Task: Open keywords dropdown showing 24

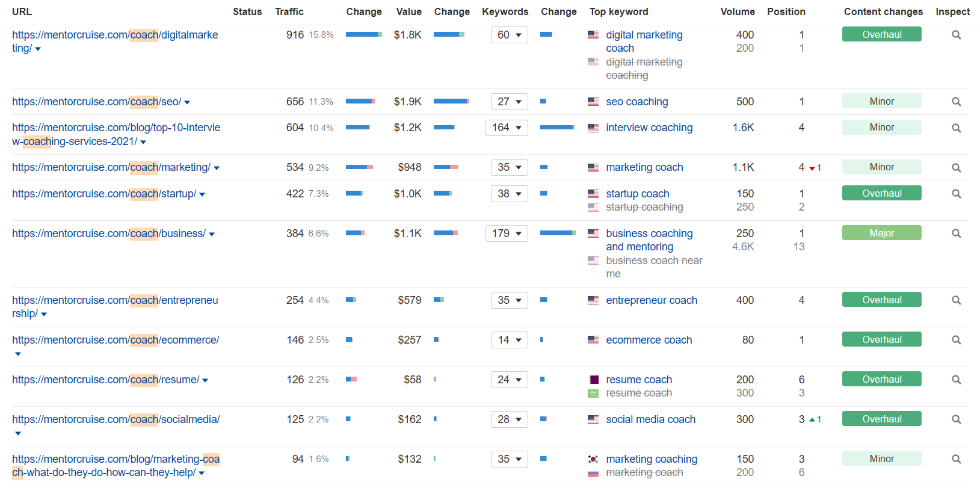Action: click(x=510, y=380)
